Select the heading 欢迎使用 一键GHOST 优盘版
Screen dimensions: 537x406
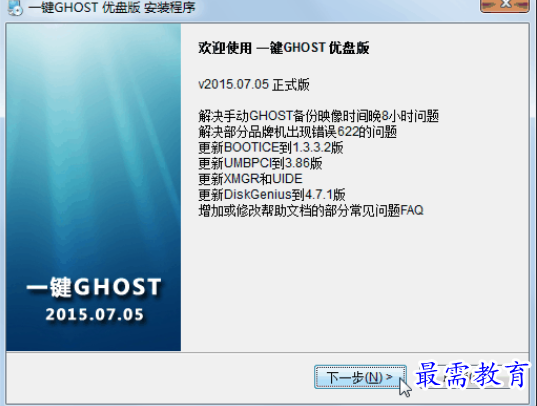pyautogui.click(x=284, y=48)
